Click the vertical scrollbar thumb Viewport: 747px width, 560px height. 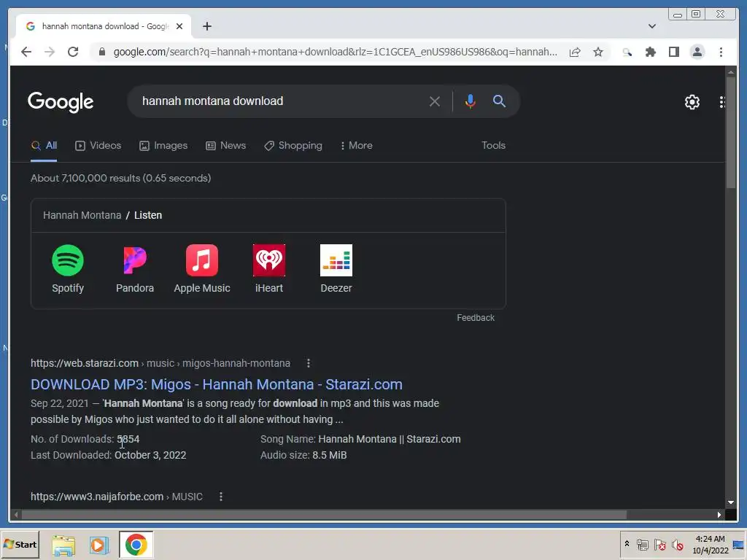[x=731, y=133]
